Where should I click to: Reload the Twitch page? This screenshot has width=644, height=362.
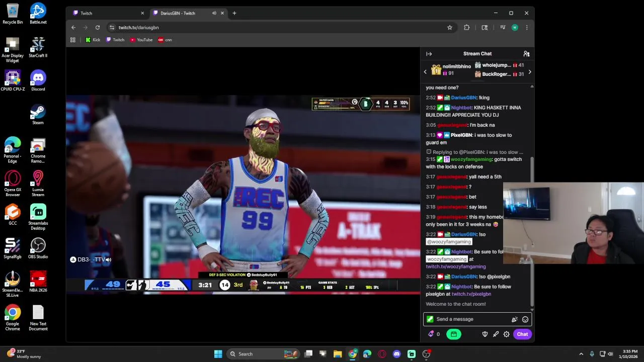pos(98,28)
